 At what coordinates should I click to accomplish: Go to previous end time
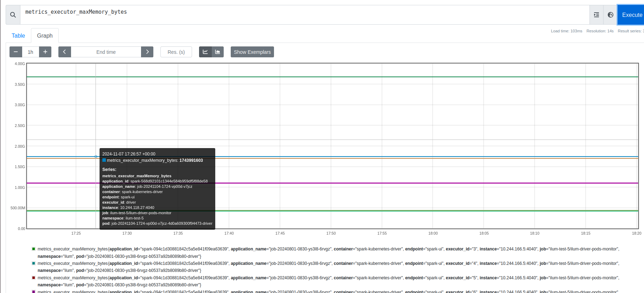pos(65,52)
